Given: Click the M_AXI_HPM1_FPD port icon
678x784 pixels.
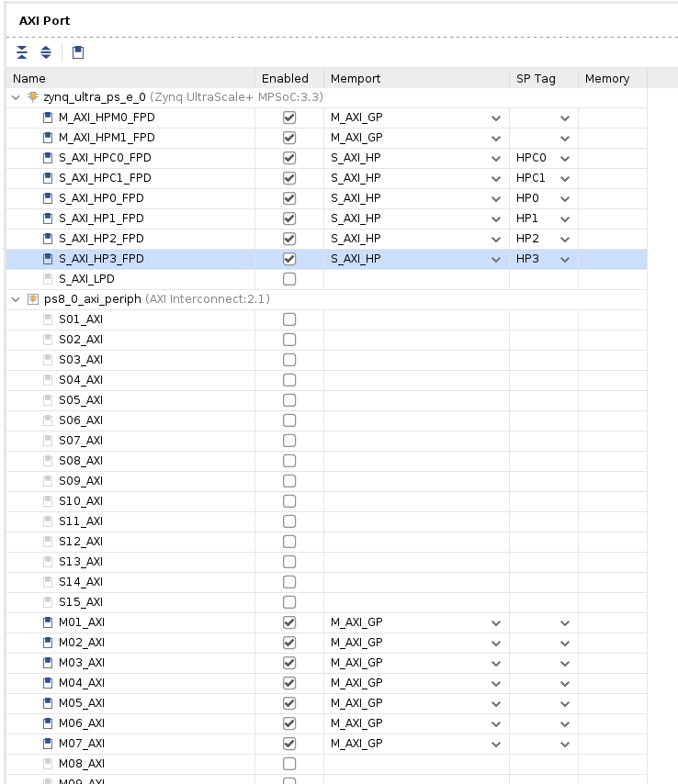Looking at the screenshot, I should tap(48, 138).
